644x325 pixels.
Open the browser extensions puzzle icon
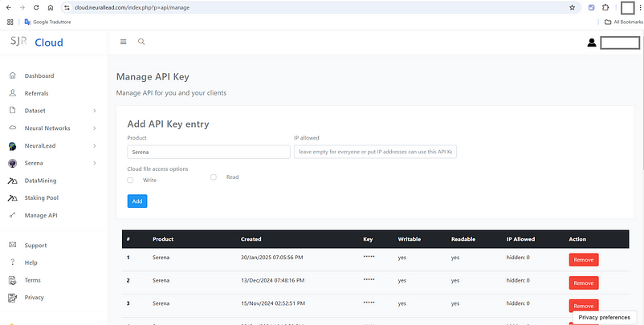point(605,7)
